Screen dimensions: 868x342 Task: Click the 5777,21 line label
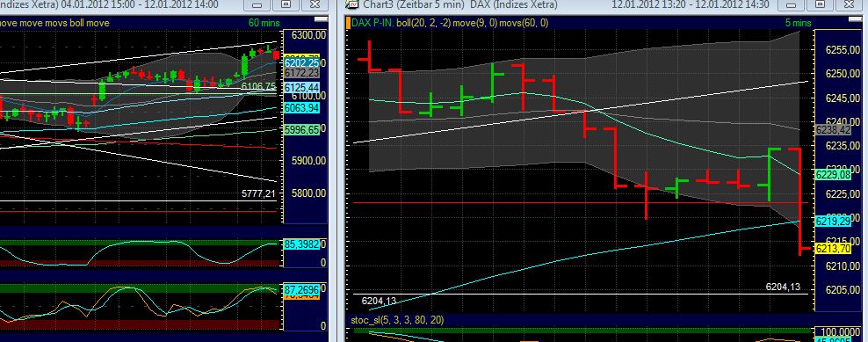[258, 193]
